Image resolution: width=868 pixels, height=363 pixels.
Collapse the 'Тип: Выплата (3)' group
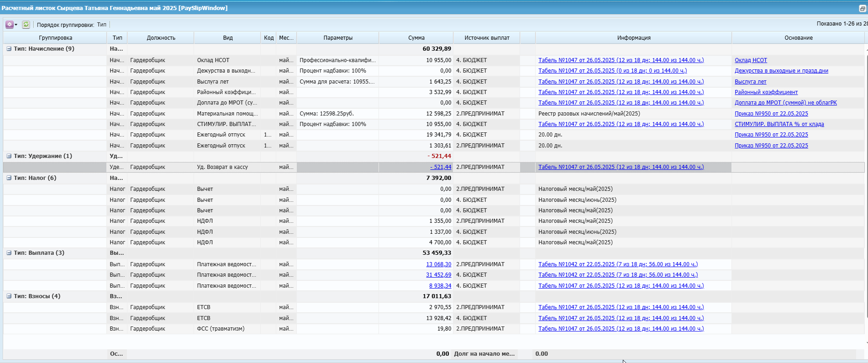tap(9, 253)
